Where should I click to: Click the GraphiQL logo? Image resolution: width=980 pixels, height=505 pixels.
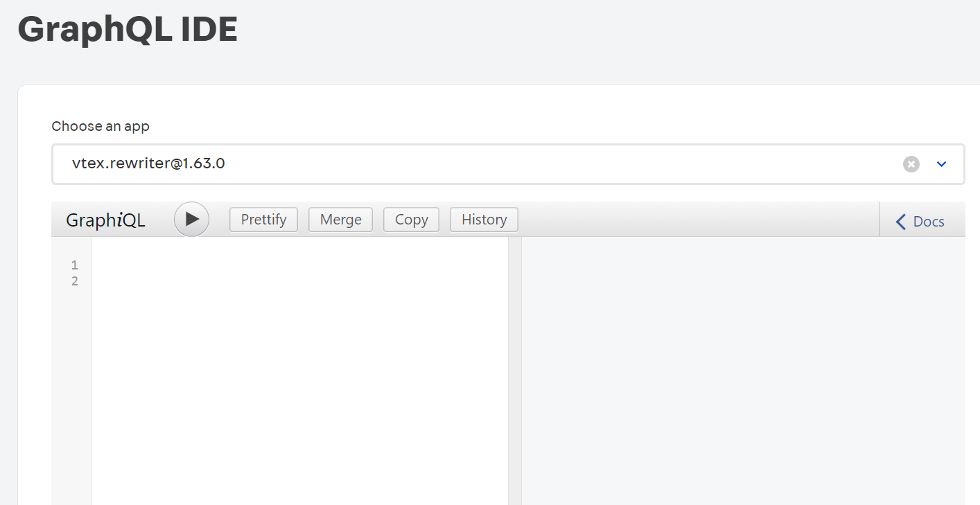(105, 220)
